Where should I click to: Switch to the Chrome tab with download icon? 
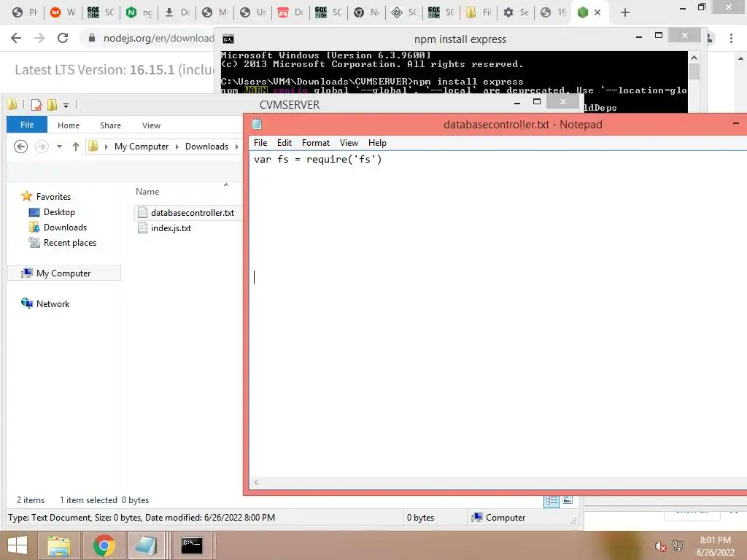[177, 12]
